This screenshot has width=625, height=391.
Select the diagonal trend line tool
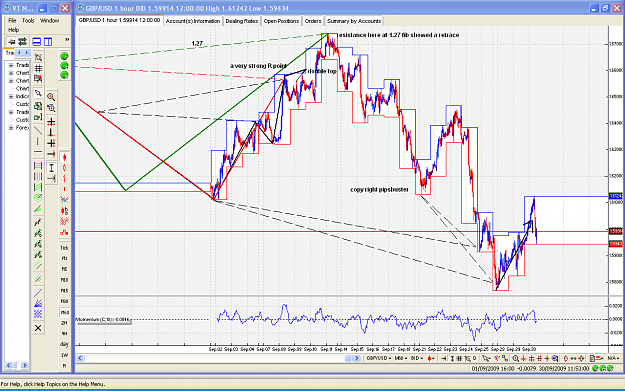coord(38,130)
